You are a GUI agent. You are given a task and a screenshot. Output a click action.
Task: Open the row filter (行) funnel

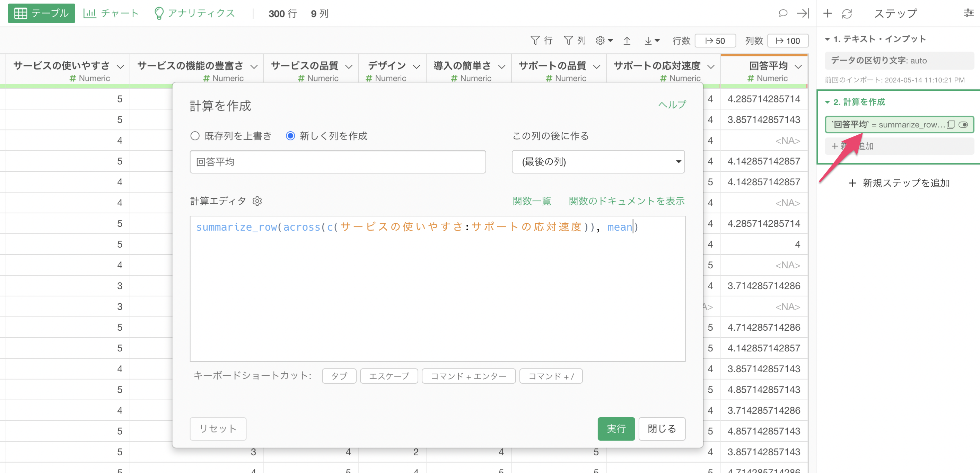(541, 40)
